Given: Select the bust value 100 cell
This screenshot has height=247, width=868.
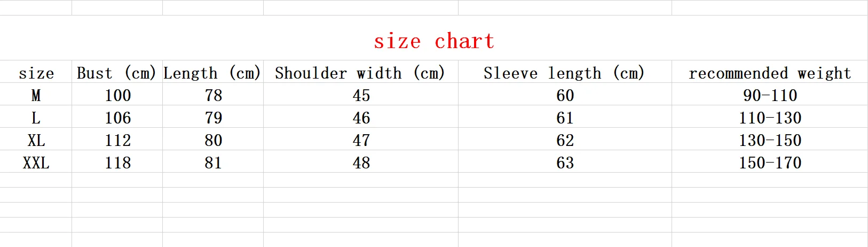Looking at the screenshot, I should [117, 94].
